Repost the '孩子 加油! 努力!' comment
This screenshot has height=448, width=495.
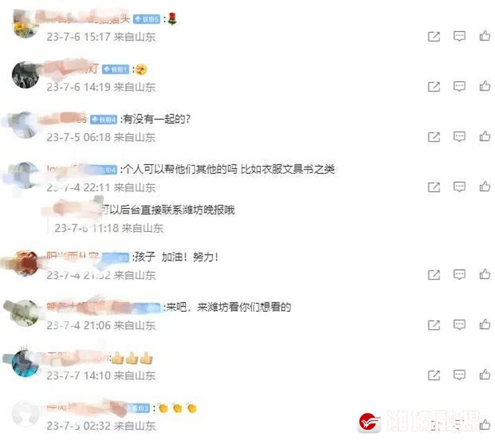[x=434, y=275]
